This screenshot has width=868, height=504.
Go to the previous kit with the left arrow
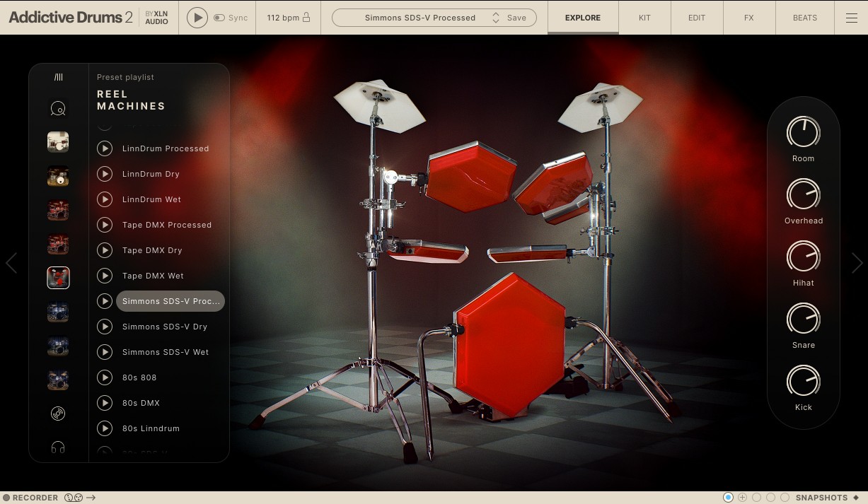[11, 263]
